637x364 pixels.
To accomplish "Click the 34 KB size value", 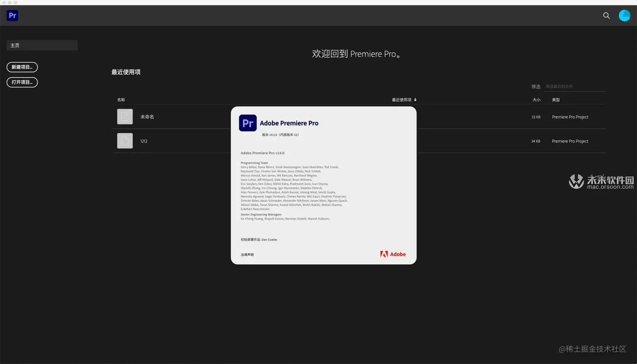I will [535, 141].
